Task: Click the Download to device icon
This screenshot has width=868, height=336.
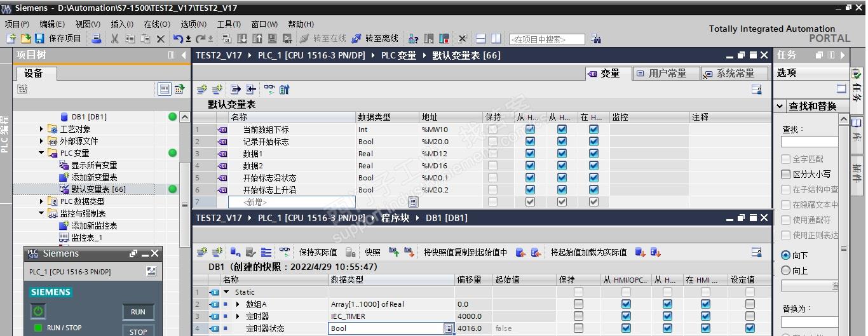Action: (x=243, y=38)
